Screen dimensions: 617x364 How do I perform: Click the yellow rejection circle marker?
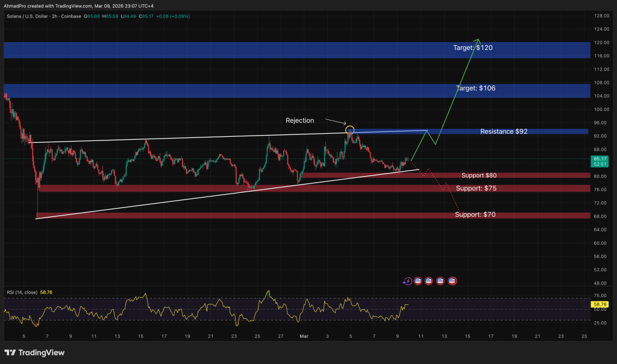click(349, 130)
